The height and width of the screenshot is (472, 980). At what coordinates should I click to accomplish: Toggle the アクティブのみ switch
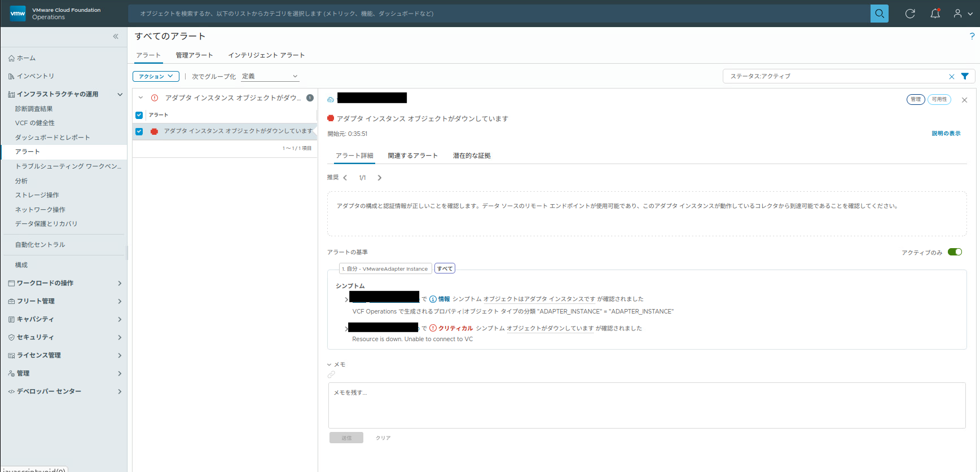click(x=955, y=252)
